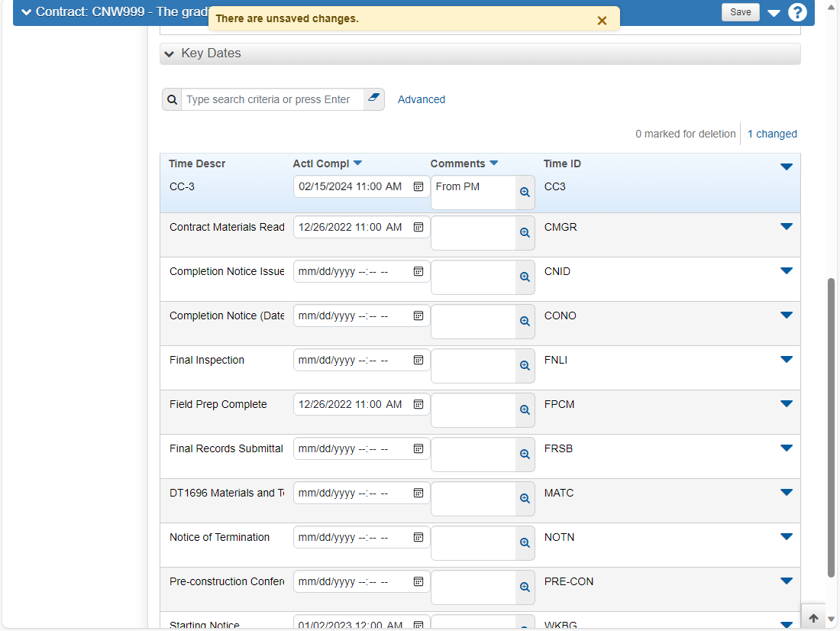This screenshot has height=631, width=840.
Task: Open calendar picker for Final Inspection row
Action: (418, 360)
